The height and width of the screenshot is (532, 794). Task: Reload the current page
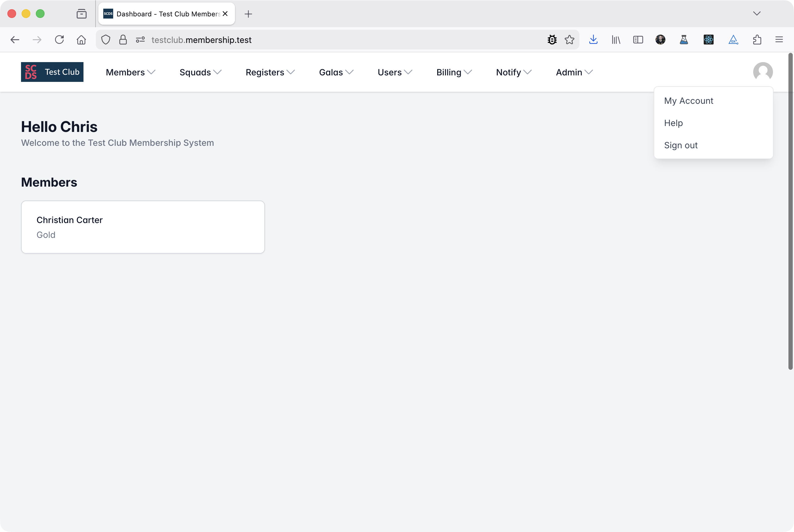[x=59, y=40]
